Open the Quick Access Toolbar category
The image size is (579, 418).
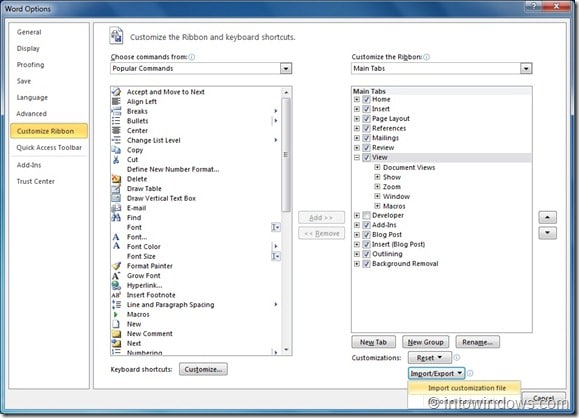click(x=49, y=147)
